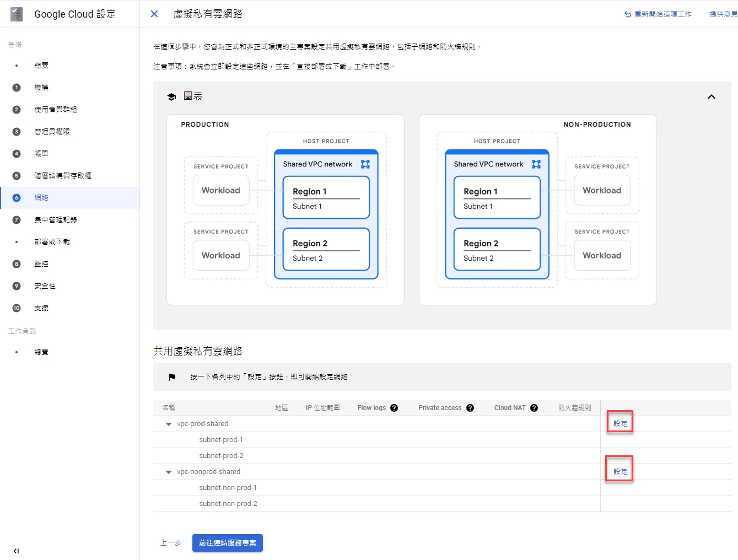The width and height of the screenshot is (738, 560).
Task: Click the step 10 number badge icon
Action: (x=17, y=308)
